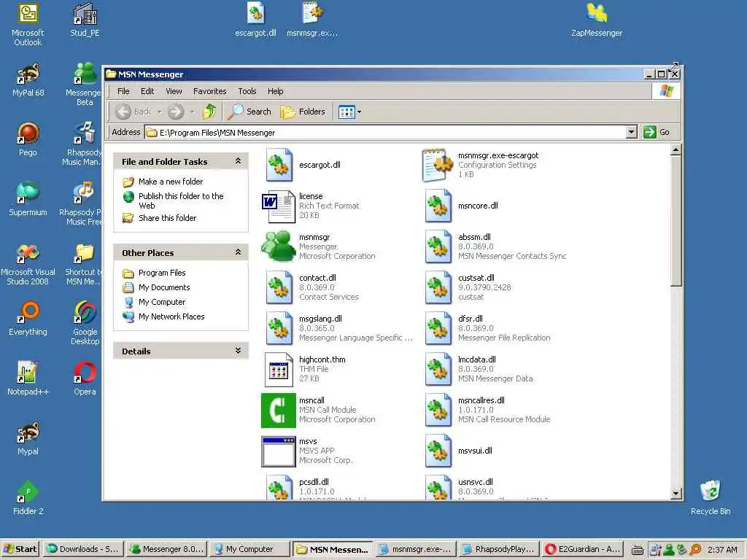The height and width of the screenshot is (560, 747).
Task: Click Share this folder link
Action: [x=167, y=218]
